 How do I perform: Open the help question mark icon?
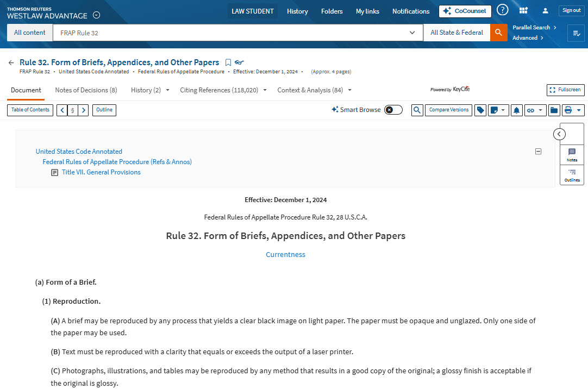click(502, 10)
